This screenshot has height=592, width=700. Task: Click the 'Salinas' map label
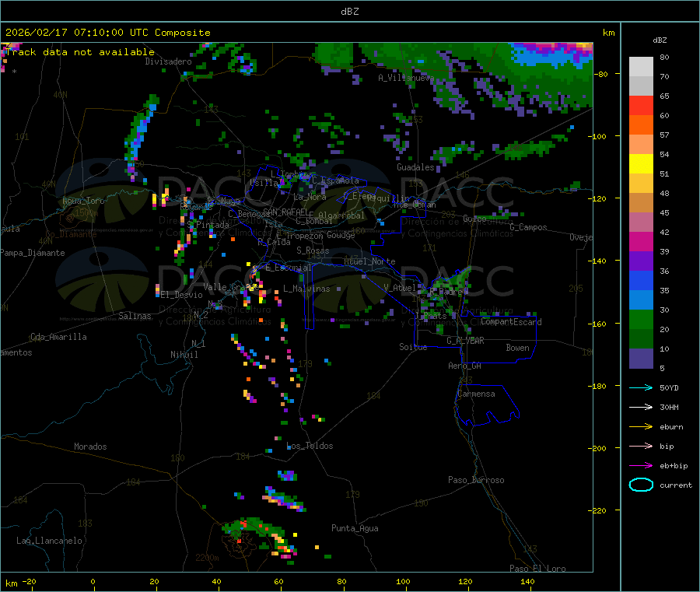click(x=135, y=316)
